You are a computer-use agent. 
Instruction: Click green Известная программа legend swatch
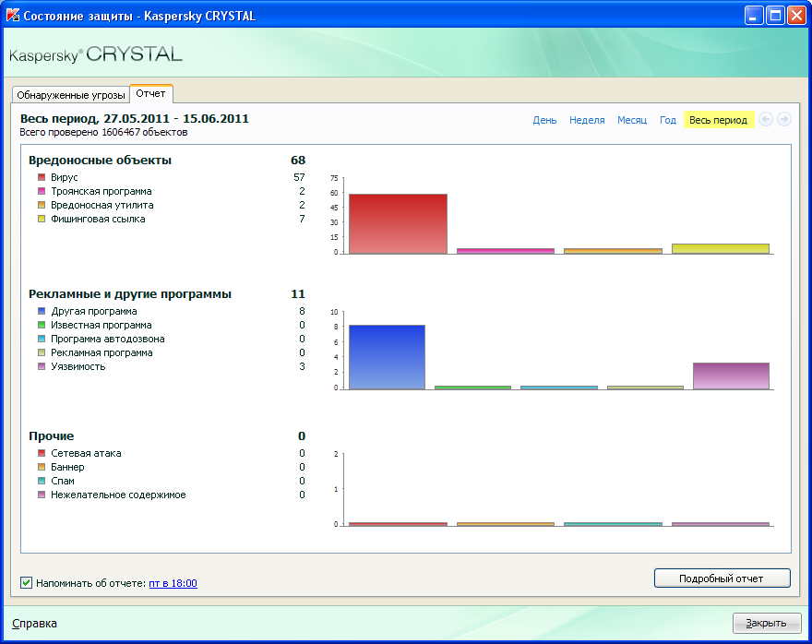click(42, 325)
